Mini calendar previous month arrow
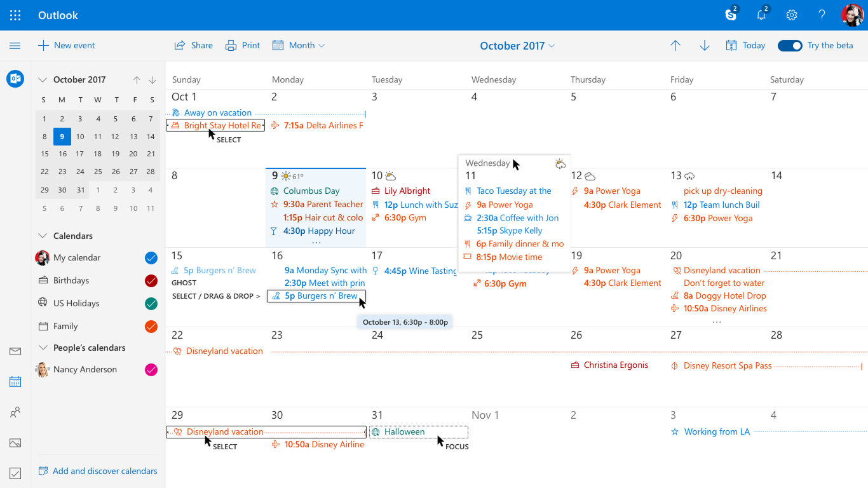Screen dimensions: 868x488 (x=137, y=80)
